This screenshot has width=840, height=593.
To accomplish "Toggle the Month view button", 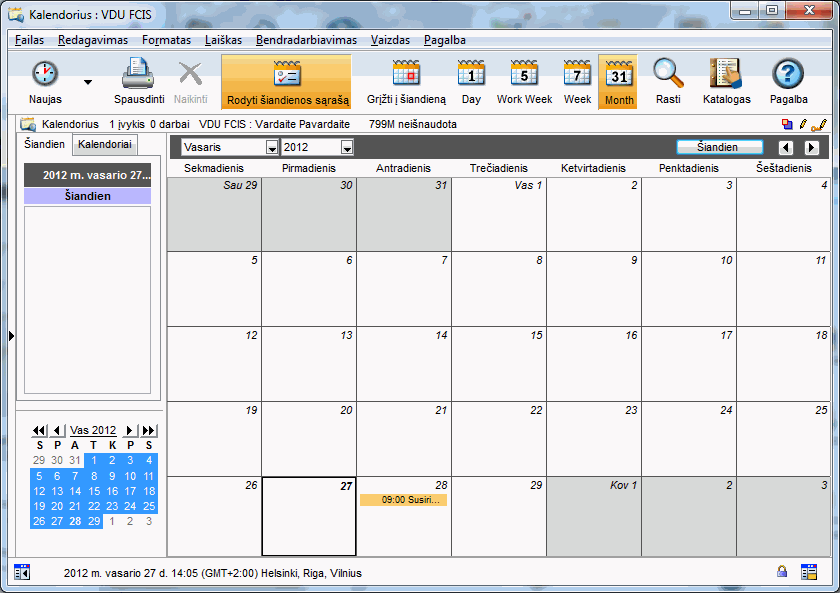I will pos(619,81).
